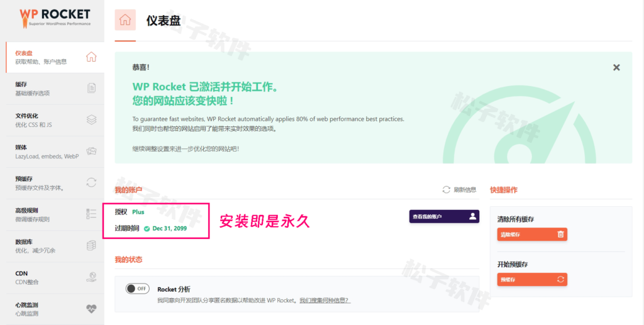Image resolution: width=644 pixels, height=325 pixels.
Task: Open the 我们搜集何种信息? link
Action: click(x=325, y=300)
